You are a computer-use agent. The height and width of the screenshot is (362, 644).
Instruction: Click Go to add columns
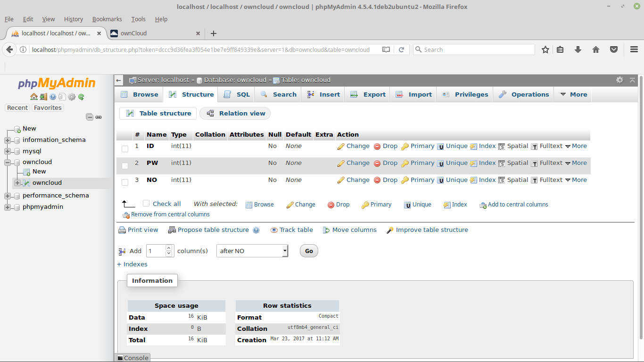tap(309, 251)
